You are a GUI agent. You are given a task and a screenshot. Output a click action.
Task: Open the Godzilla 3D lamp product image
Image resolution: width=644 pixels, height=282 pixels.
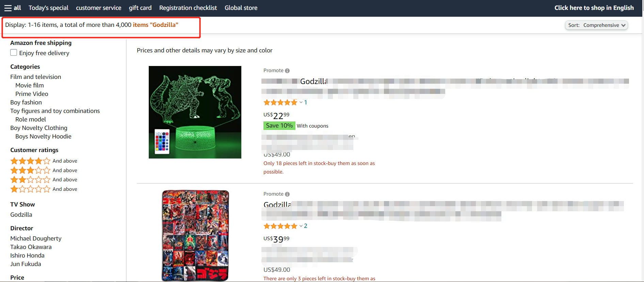click(x=195, y=112)
